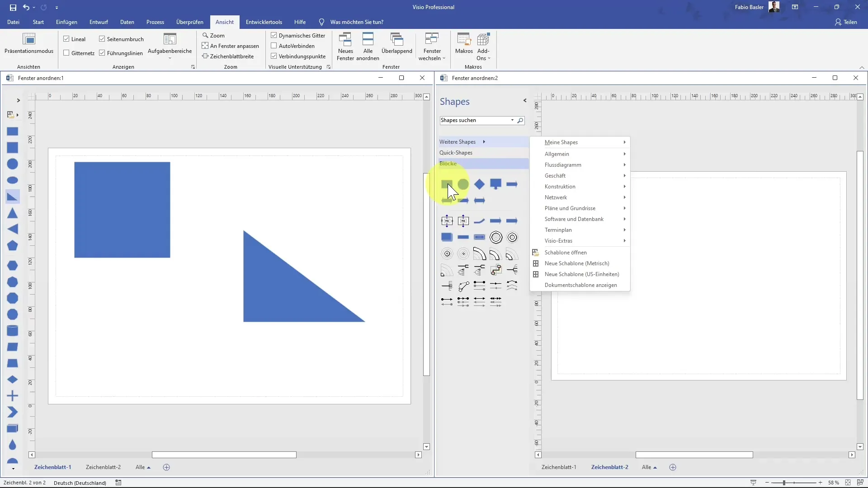
Task: Expand the Flussdiagramm submenu
Action: tap(580, 165)
